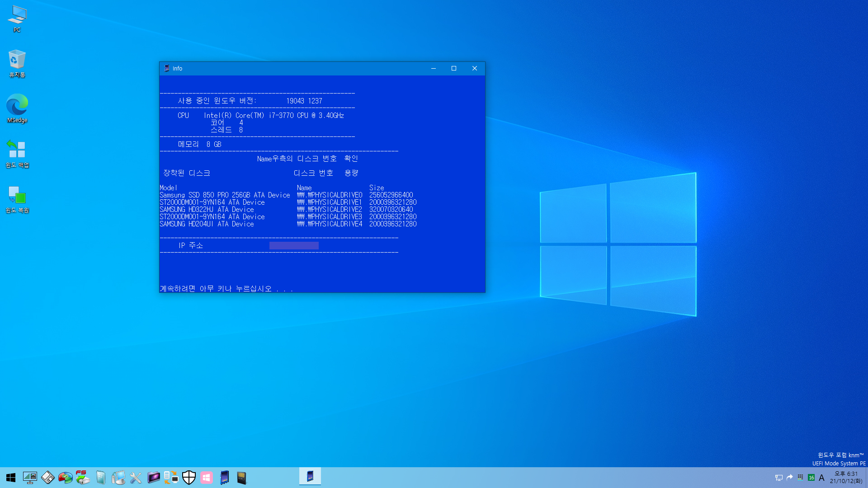868x488 pixels.
Task: Maximize the Info window
Action: click(x=454, y=68)
